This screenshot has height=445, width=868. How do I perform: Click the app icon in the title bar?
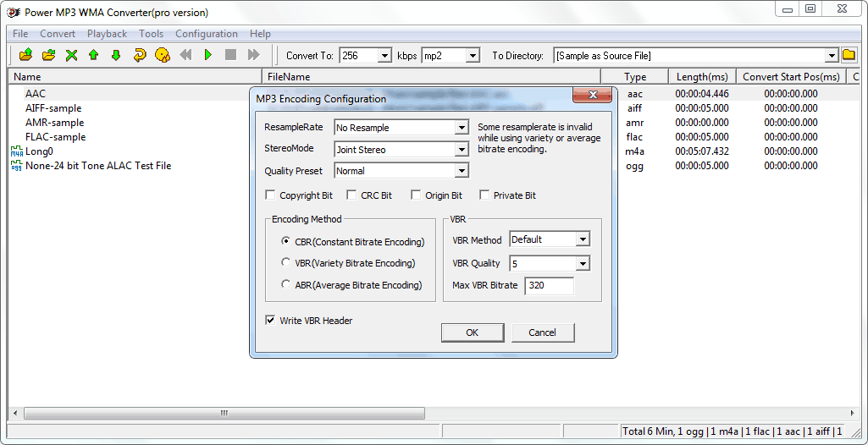12,12
